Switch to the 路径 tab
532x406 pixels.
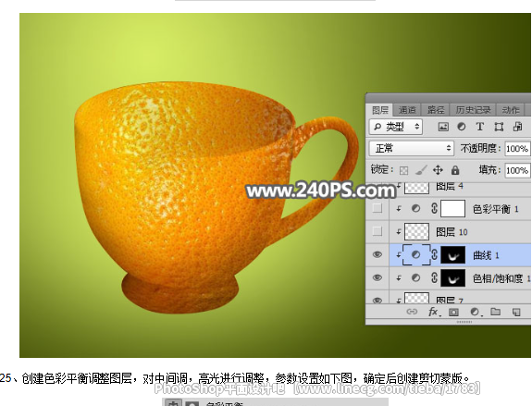click(x=435, y=110)
